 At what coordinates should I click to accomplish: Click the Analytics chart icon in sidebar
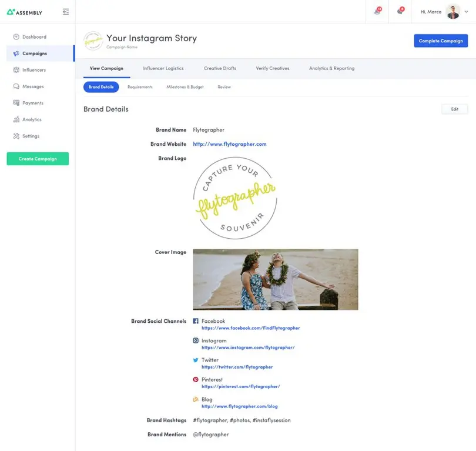click(16, 119)
